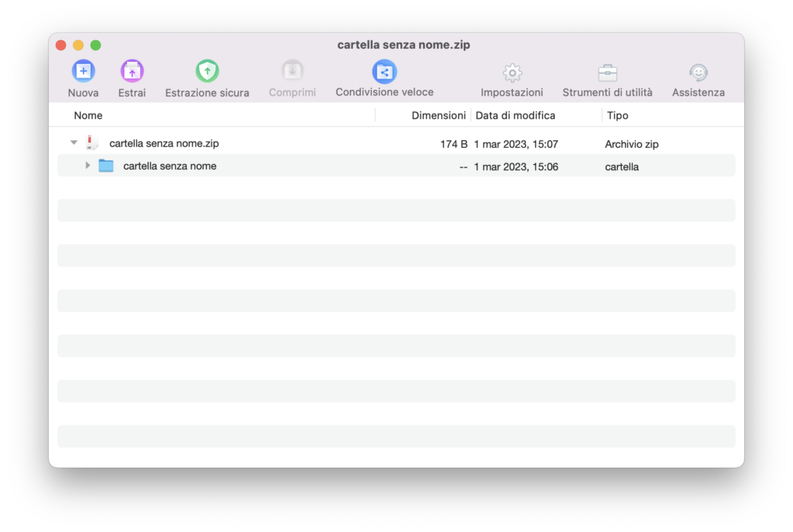793x532 pixels.
Task: Click the Estrai extract icon
Action: click(x=132, y=72)
